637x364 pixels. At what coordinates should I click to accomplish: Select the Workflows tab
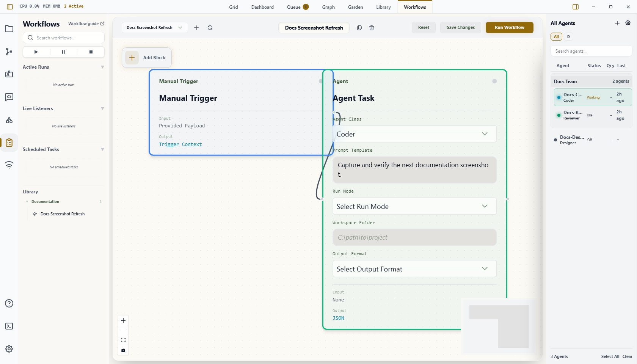415,7
